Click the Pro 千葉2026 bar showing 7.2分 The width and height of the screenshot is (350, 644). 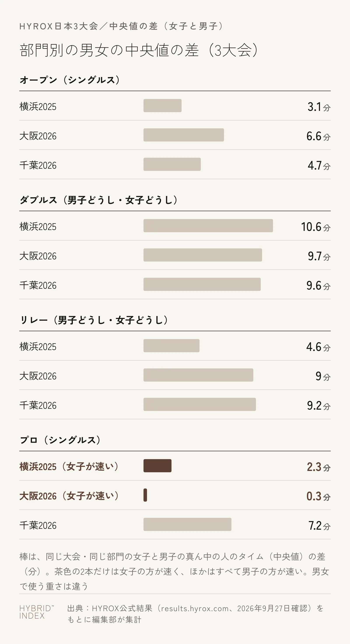pyautogui.click(x=187, y=524)
